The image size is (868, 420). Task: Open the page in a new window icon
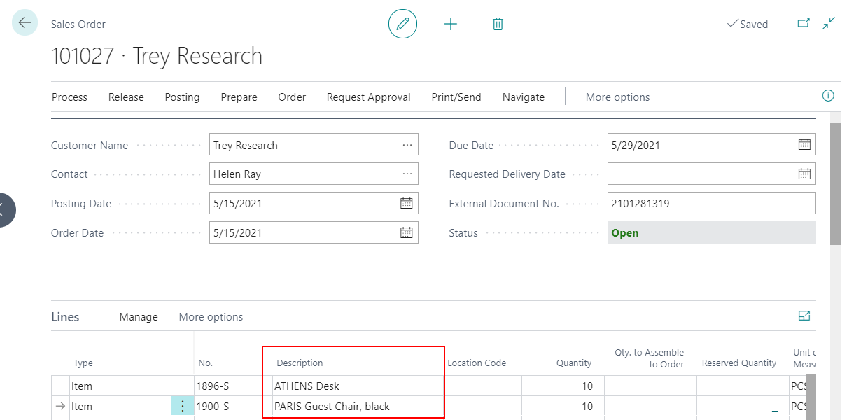click(x=802, y=23)
